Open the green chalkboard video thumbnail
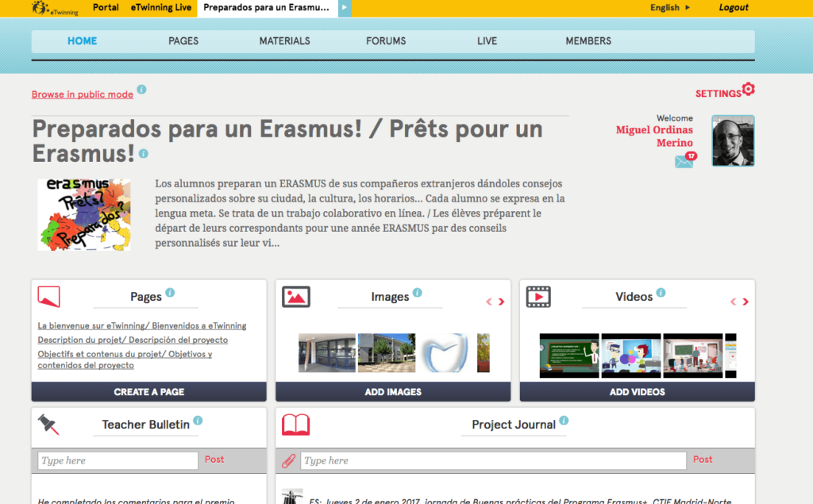The image size is (813, 504). pos(569,356)
